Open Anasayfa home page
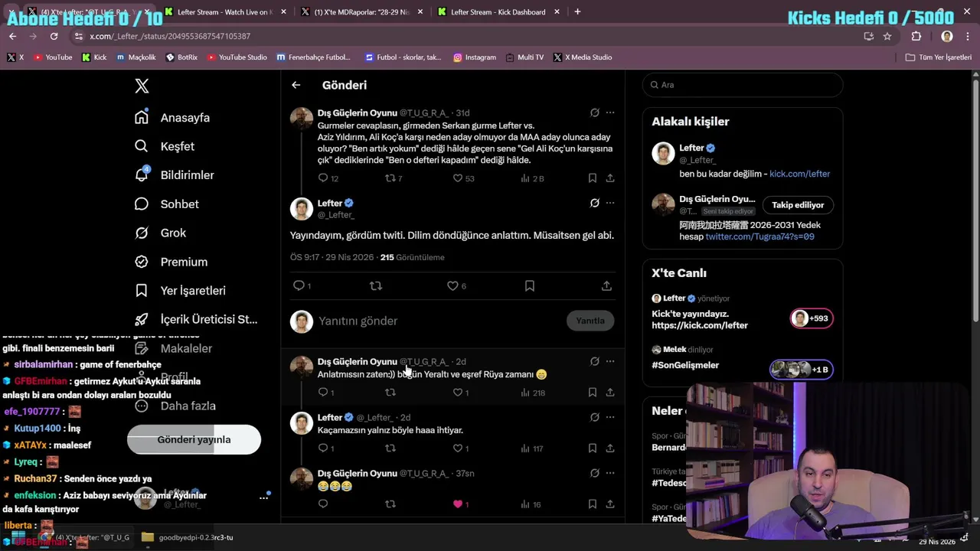 coord(172,118)
